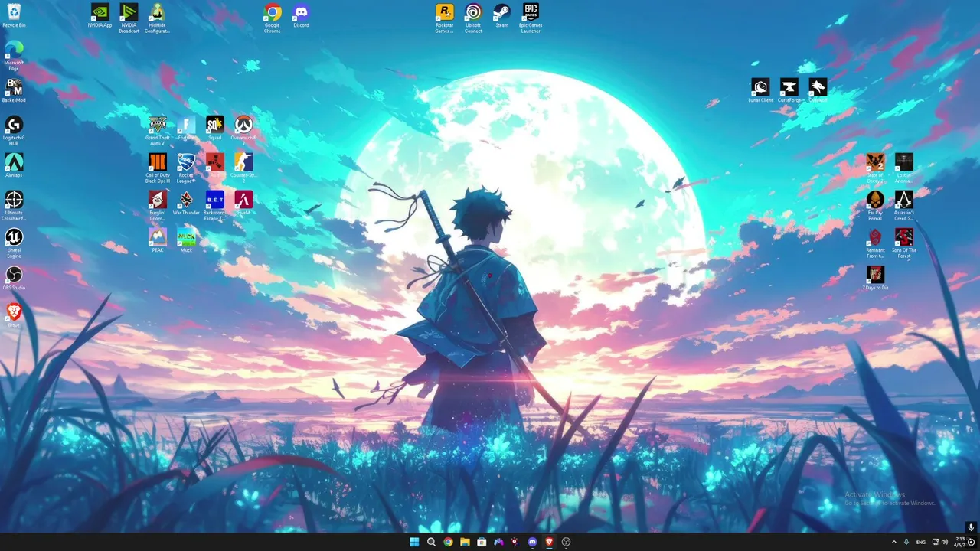The image size is (980, 551).
Task: Open File Explorer from the taskbar
Action: [465, 542]
